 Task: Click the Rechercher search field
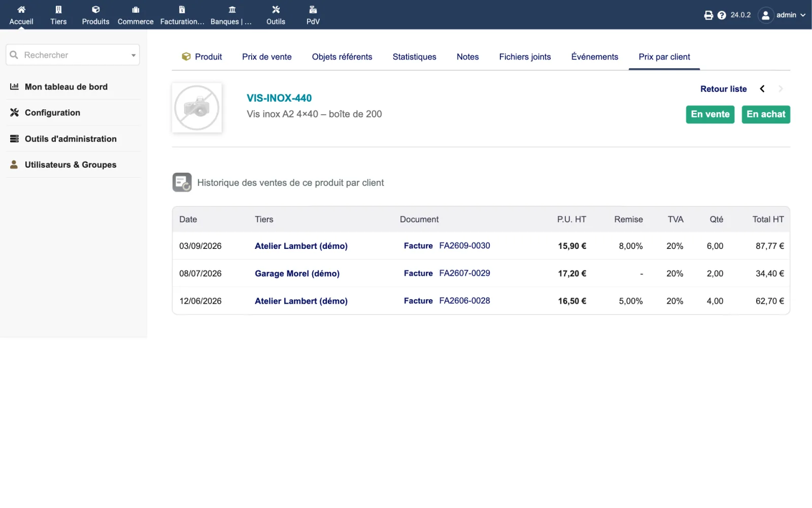[73, 55]
